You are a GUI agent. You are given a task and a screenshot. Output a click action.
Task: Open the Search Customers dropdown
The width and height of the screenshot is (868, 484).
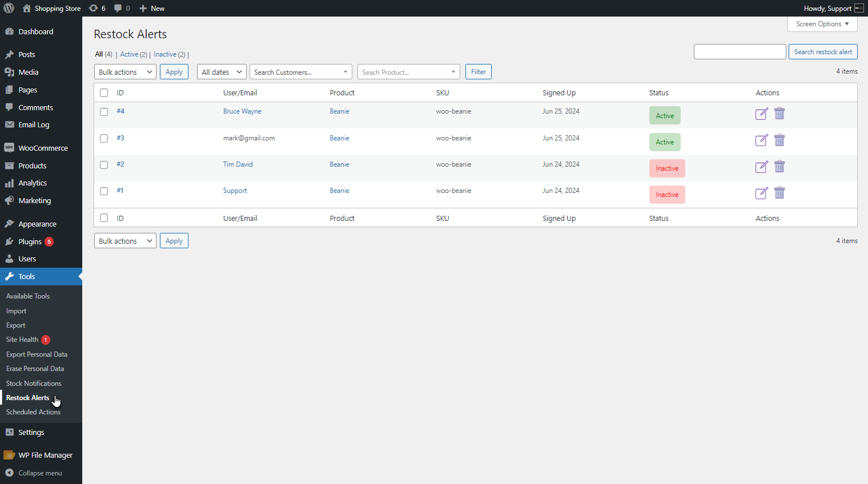tap(301, 72)
